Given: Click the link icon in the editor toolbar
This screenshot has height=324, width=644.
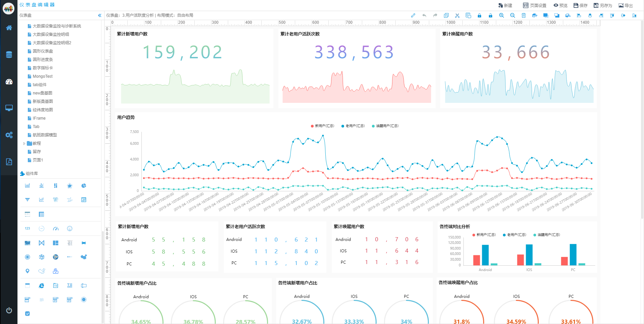Looking at the screenshot, I should 413,15.
